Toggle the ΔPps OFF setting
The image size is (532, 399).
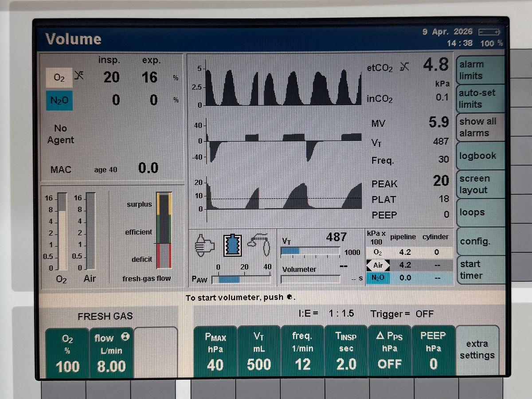tap(389, 352)
